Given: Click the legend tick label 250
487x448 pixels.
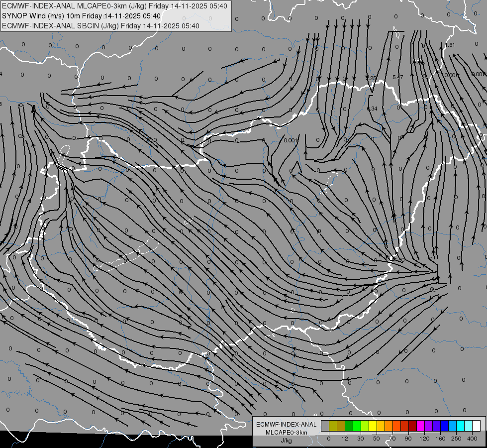Looking at the screenshot, I should coord(456,439).
